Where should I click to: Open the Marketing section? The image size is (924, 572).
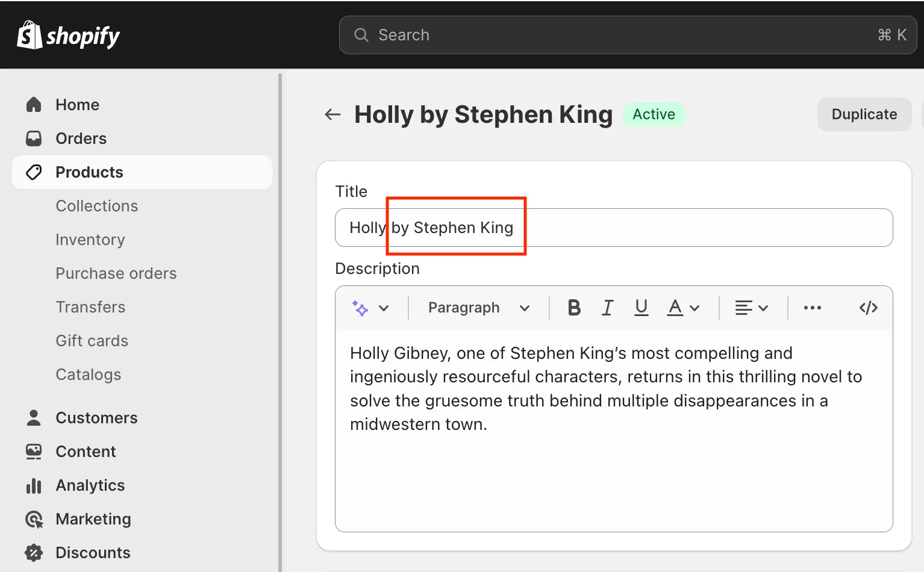click(x=93, y=518)
